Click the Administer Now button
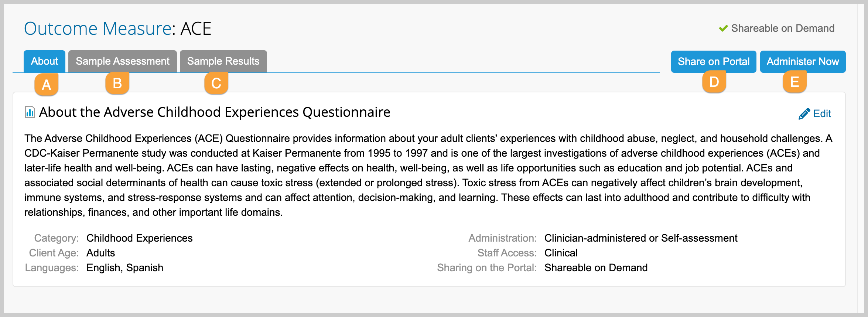 803,62
